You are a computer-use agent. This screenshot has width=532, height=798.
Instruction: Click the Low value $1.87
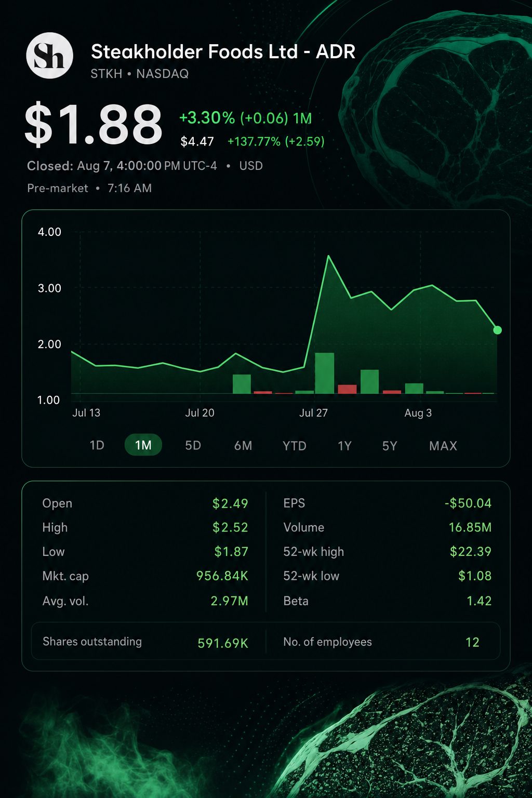tap(231, 551)
